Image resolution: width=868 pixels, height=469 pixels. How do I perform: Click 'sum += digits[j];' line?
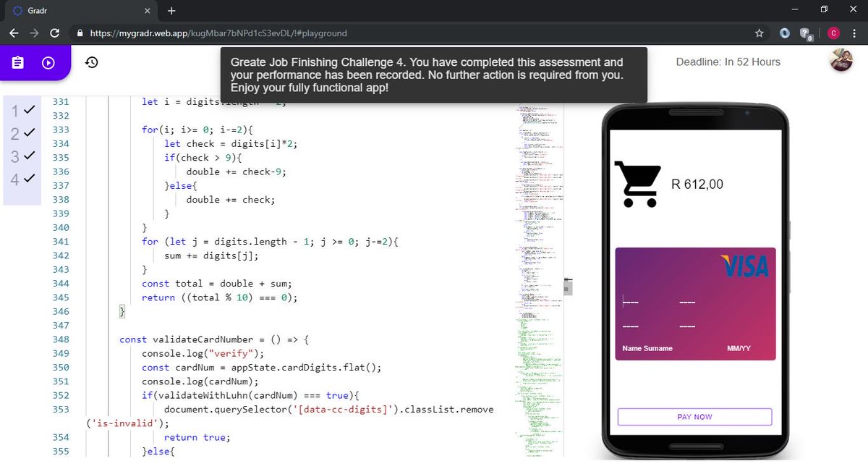pos(211,255)
